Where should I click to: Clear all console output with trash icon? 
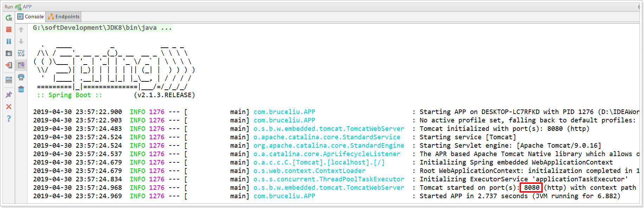click(x=21, y=89)
